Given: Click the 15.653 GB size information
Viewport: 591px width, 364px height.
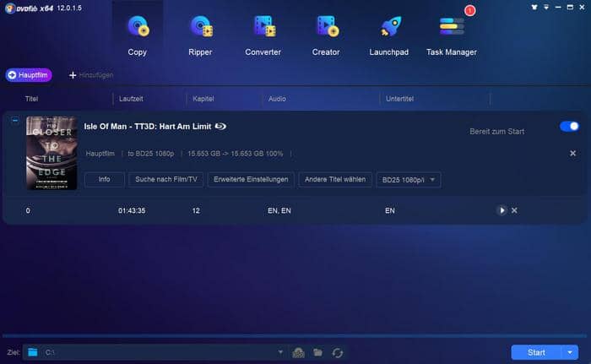Looking at the screenshot, I should 236,154.
